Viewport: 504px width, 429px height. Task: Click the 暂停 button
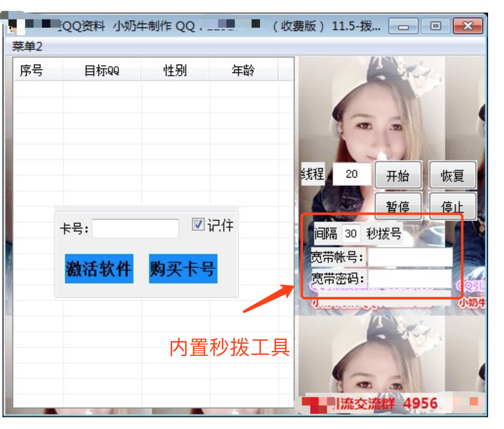(397, 205)
